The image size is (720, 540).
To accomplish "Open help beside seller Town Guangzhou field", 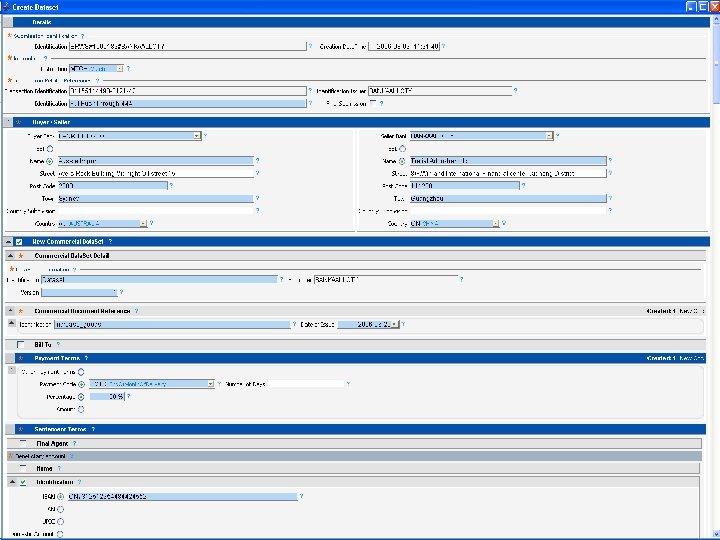I will point(610,198).
